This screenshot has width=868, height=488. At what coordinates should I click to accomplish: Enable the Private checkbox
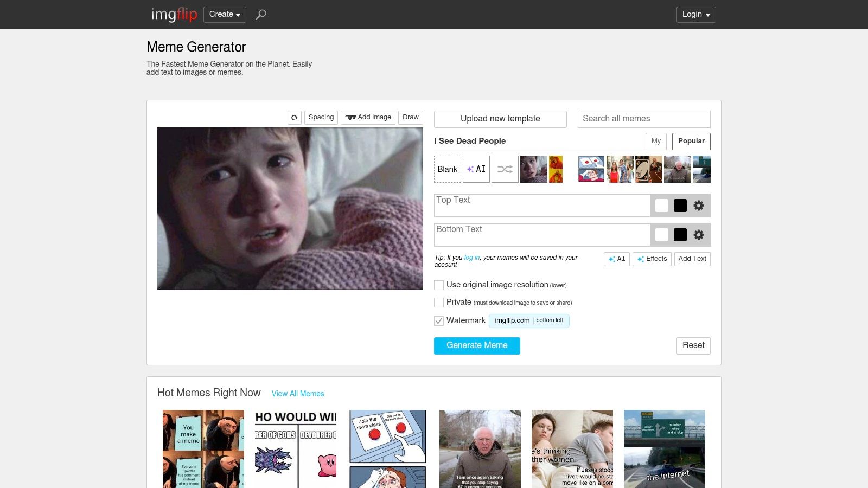pyautogui.click(x=439, y=303)
